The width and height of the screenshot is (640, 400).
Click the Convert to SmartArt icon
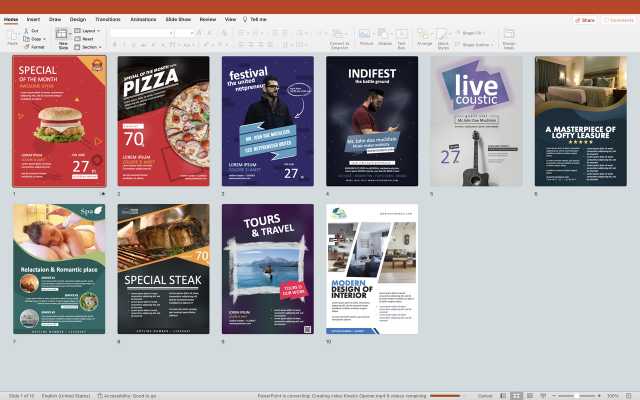tap(339, 35)
